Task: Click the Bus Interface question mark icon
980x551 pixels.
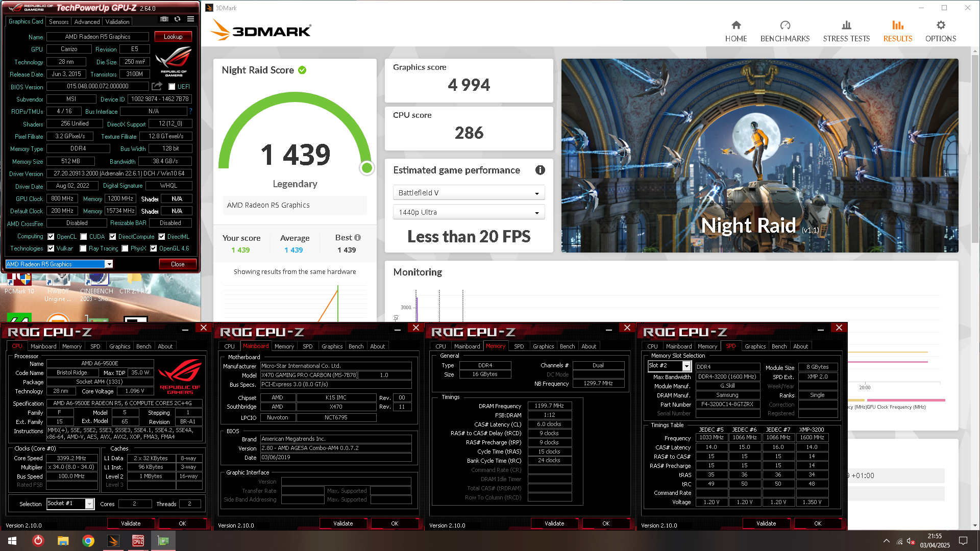Action: [190, 111]
